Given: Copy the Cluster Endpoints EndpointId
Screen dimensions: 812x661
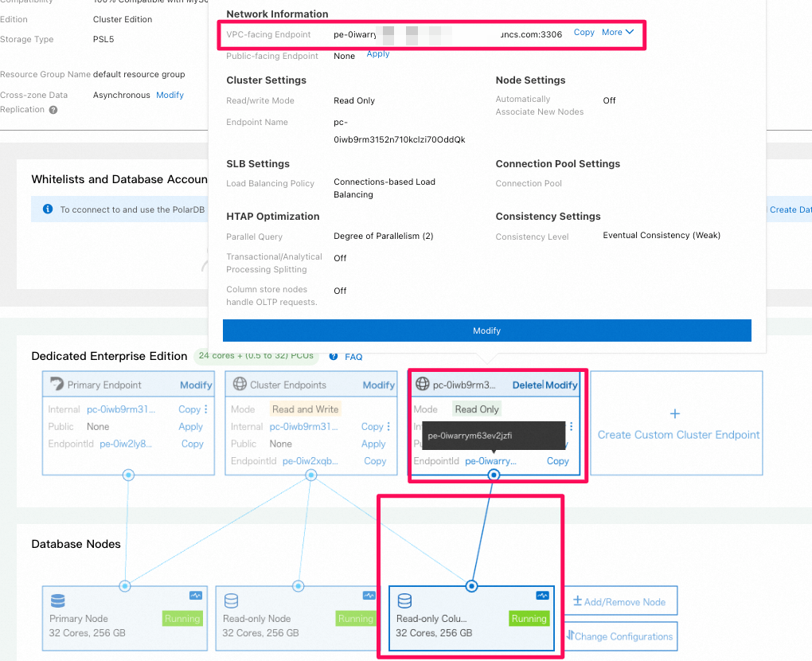Looking at the screenshot, I should (x=375, y=461).
